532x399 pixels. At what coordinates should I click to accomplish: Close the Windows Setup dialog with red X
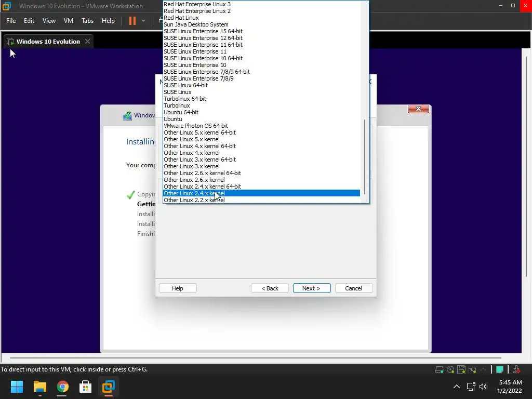(418, 109)
